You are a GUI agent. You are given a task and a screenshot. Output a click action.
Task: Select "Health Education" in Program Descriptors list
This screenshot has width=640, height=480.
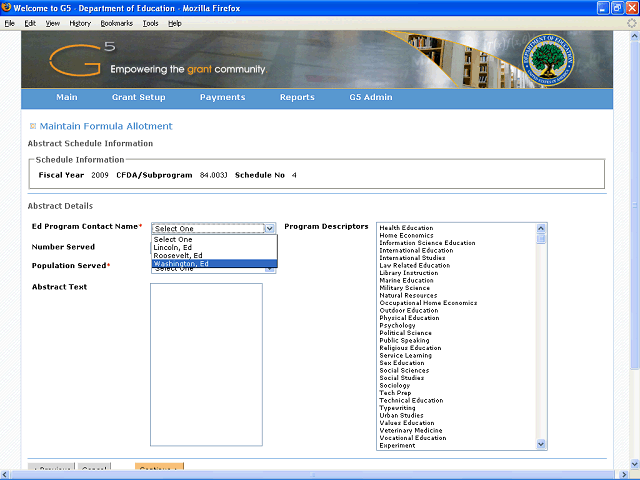(x=406, y=228)
